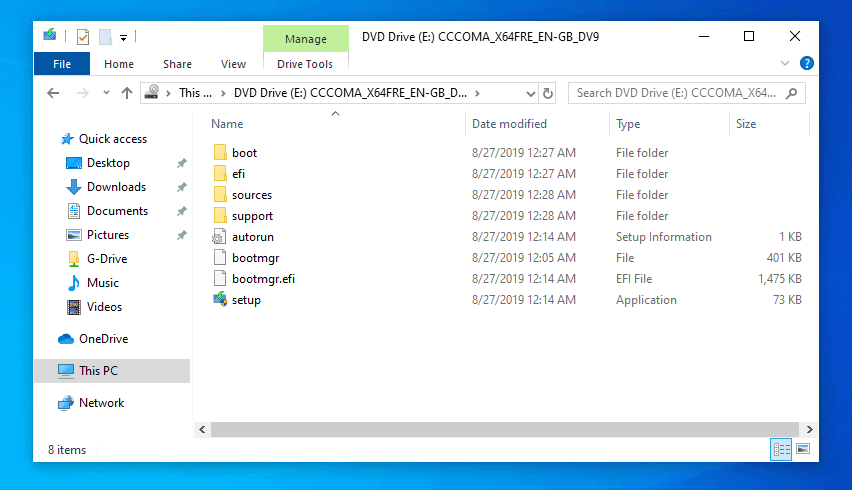Image resolution: width=852 pixels, height=490 pixels.
Task: Switch to the Home ribbon tab
Action: pyautogui.click(x=119, y=64)
